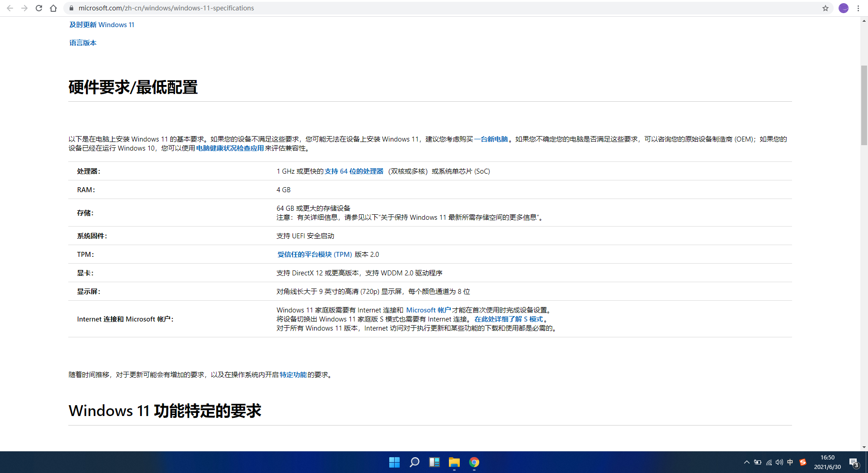The width and height of the screenshot is (868, 473).
Task: Click the scrollbar down arrow
Action: 864,447
